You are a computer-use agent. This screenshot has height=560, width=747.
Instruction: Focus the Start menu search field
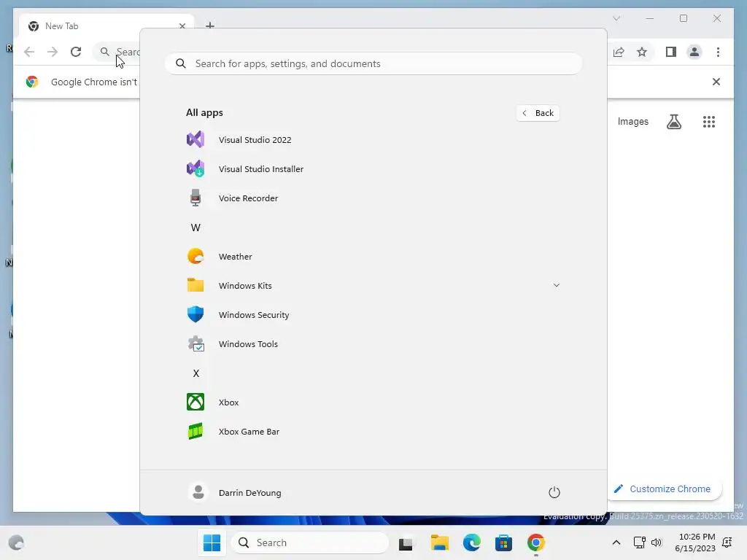pos(373,63)
